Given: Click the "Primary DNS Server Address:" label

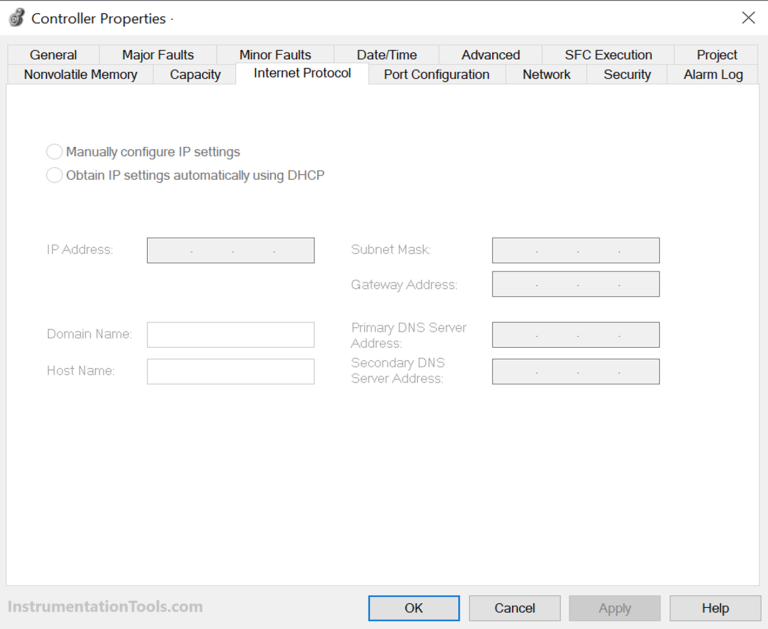Looking at the screenshot, I should coord(408,335).
